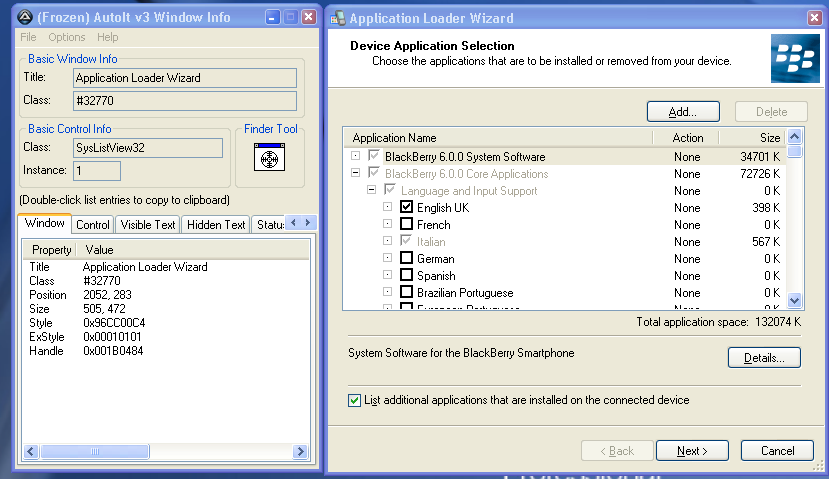
Task: Click the Class field showing #32770
Action: click(x=185, y=100)
